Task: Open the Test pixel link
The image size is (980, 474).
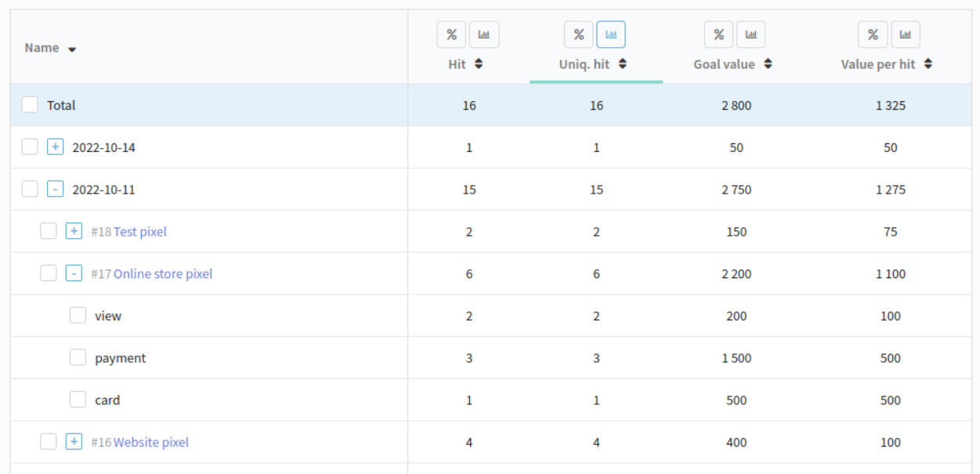Action: click(x=140, y=232)
